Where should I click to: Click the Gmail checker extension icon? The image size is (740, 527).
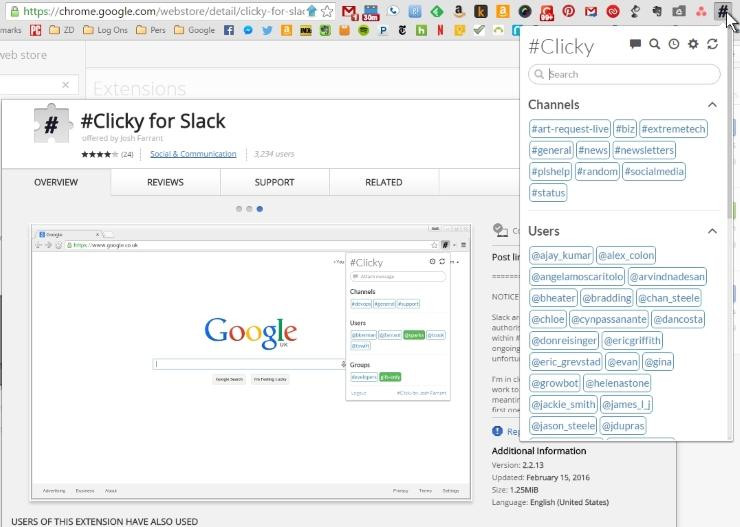point(349,12)
